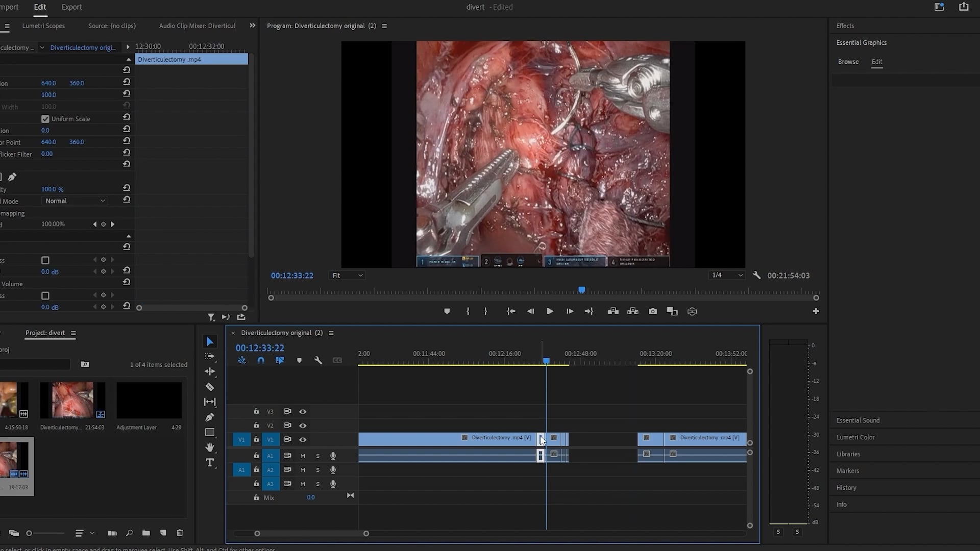Open the timeline settings wrench menu
980x551 pixels.
point(318,360)
